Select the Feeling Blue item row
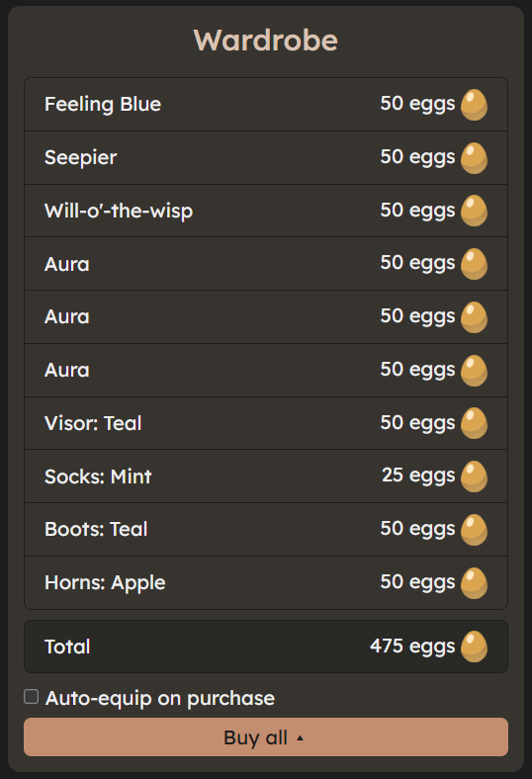 (x=266, y=105)
